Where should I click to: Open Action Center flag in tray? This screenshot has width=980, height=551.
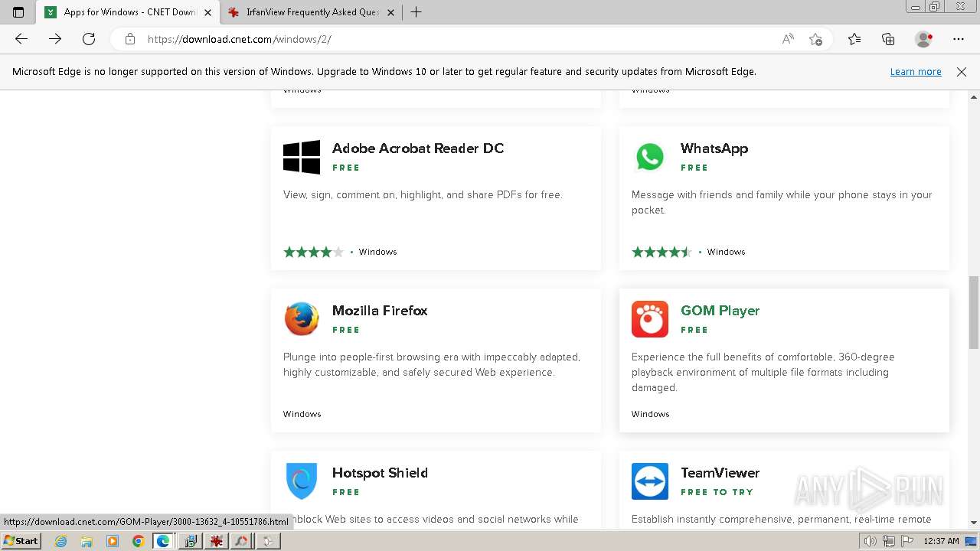[x=906, y=541]
